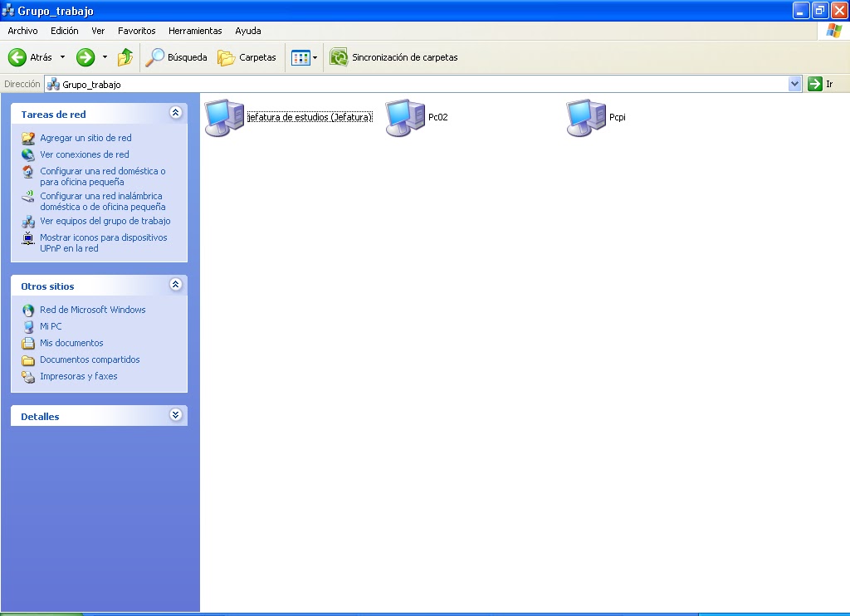Image resolution: width=850 pixels, height=616 pixels.
Task: Click the address bar Grupo_trabajo icon
Action: tap(53, 84)
